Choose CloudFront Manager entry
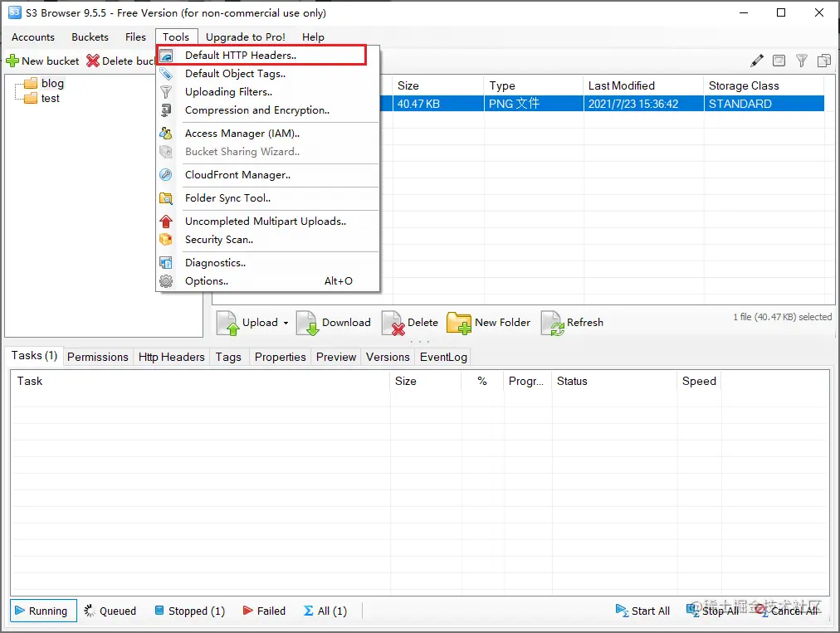Screen dimensions: 840x633 (x=268, y=175)
